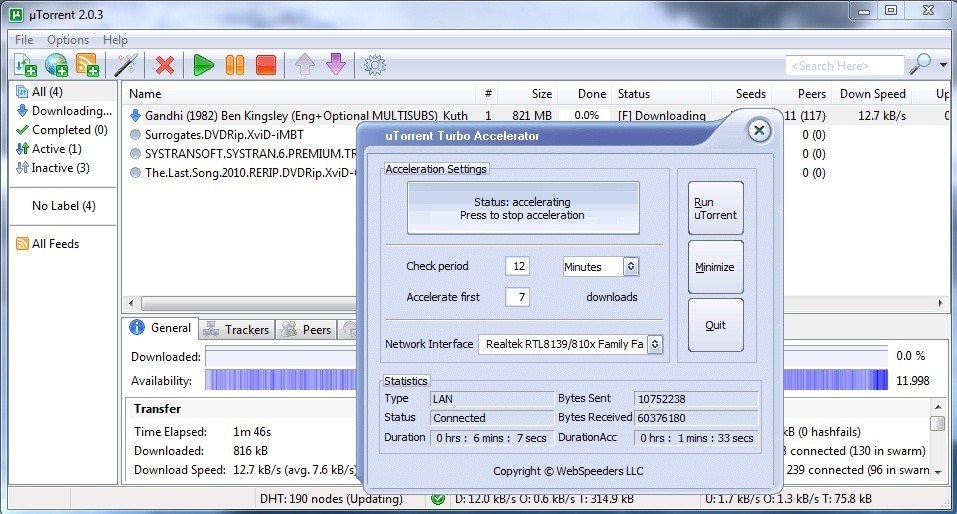Click the Add RSS Feed toolbar icon
Screen dimensions: 957x514
87,65
